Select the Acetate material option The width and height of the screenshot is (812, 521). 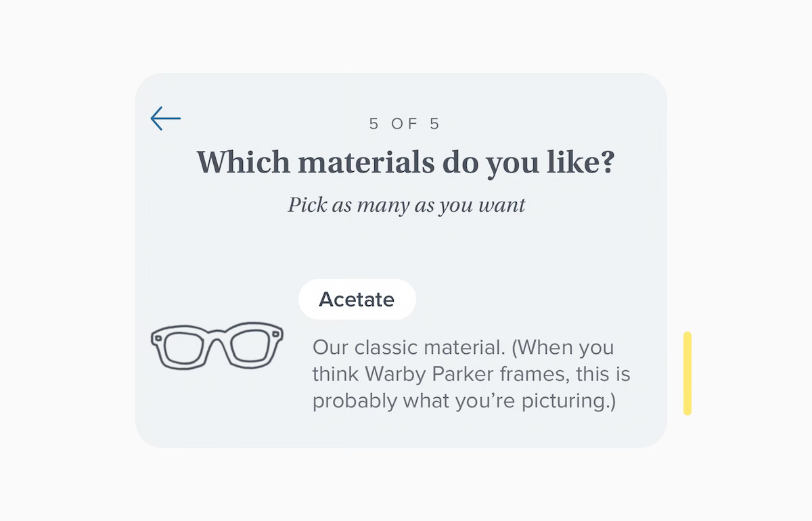click(x=357, y=299)
